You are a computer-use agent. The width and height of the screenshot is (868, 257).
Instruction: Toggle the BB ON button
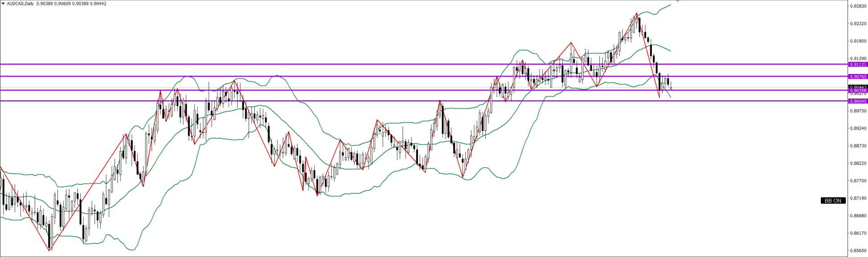pos(833,201)
